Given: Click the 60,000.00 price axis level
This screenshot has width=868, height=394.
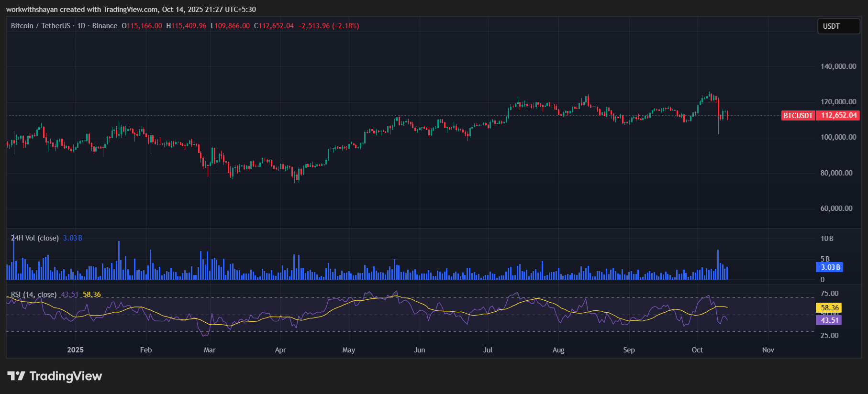Looking at the screenshot, I should (836, 208).
